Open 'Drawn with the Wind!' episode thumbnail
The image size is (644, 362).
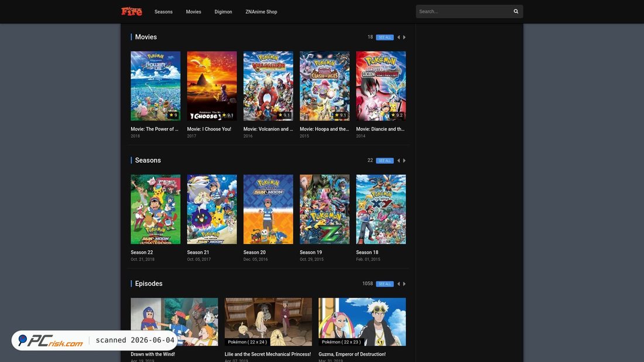click(x=174, y=322)
